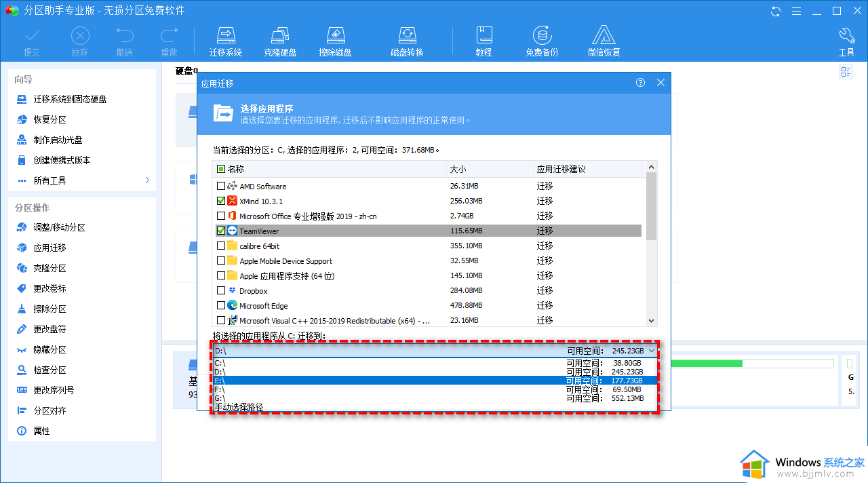Check the Dropbox checkbox
This screenshot has height=483, width=868.
pyautogui.click(x=221, y=290)
